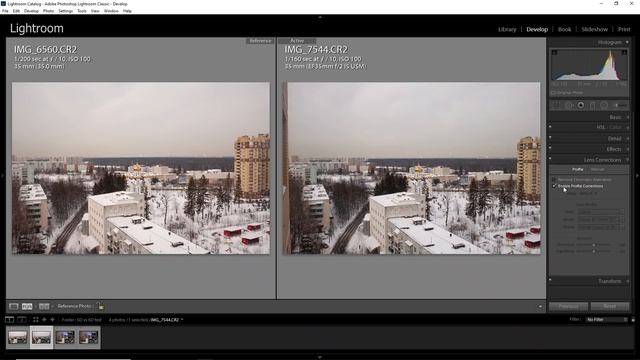Select the first filmstrip thumbnail

point(18,337)
